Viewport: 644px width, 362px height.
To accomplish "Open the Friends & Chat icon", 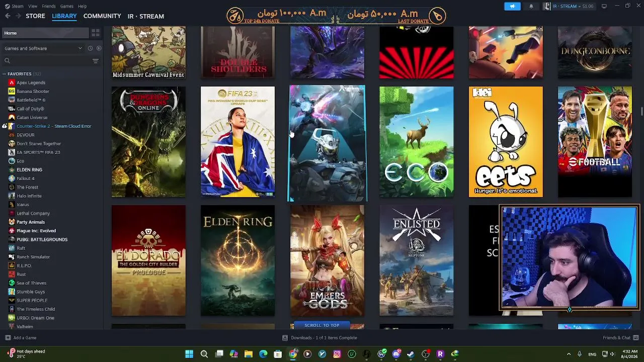I will point(636,338).
